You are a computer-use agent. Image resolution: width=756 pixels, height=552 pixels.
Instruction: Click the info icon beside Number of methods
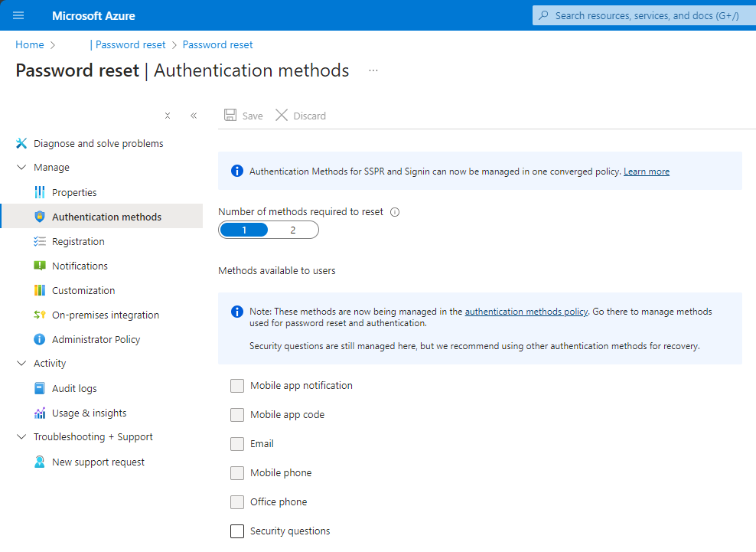(395, 212)
